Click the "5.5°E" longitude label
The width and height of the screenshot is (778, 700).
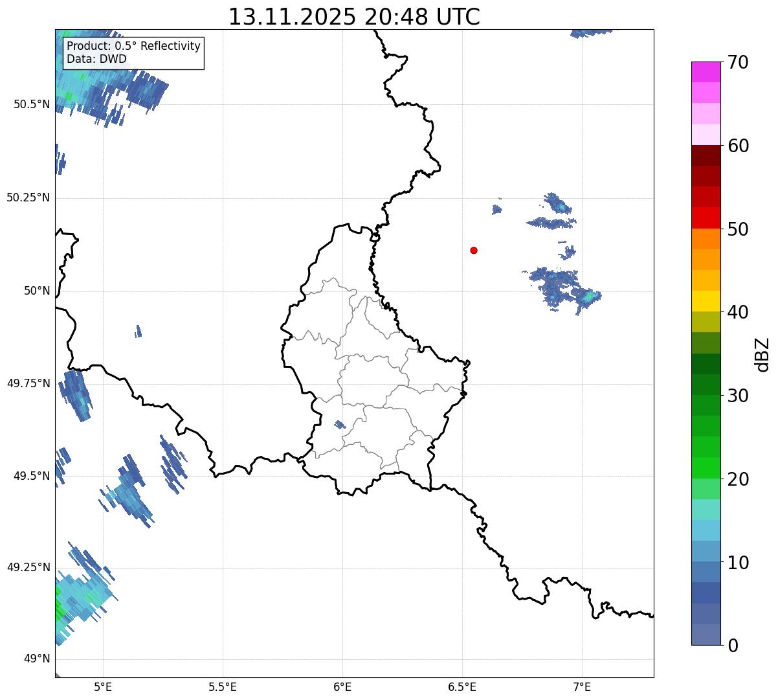point(223,686)
